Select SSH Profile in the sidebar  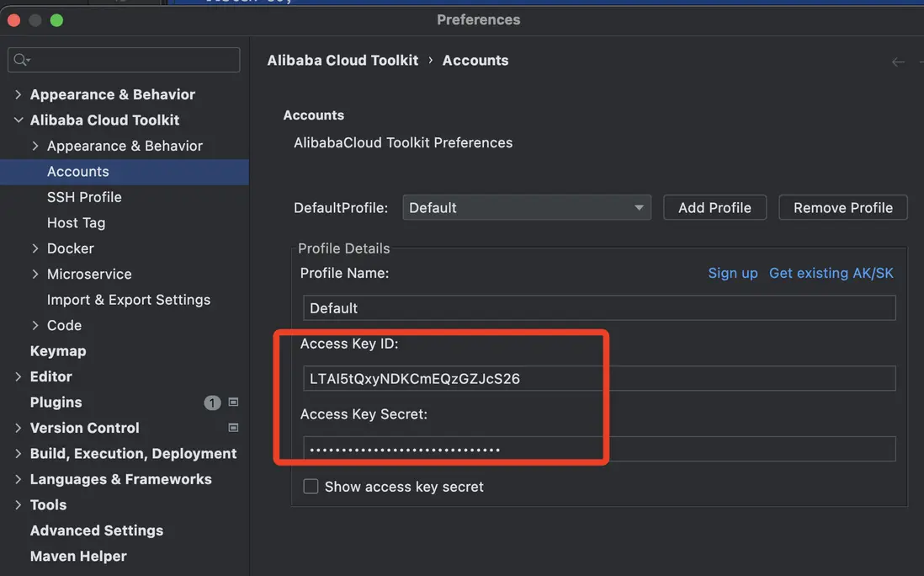[x=84, y=197]
